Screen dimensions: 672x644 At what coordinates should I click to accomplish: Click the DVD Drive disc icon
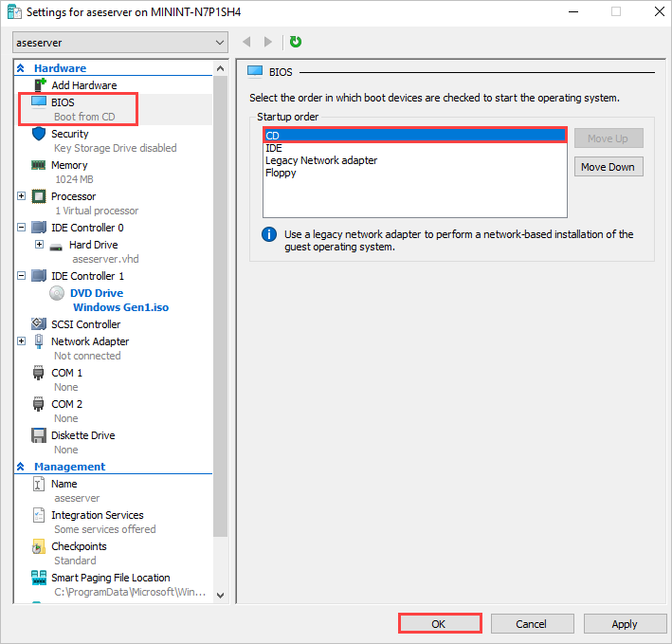click(x=57, y=293)
